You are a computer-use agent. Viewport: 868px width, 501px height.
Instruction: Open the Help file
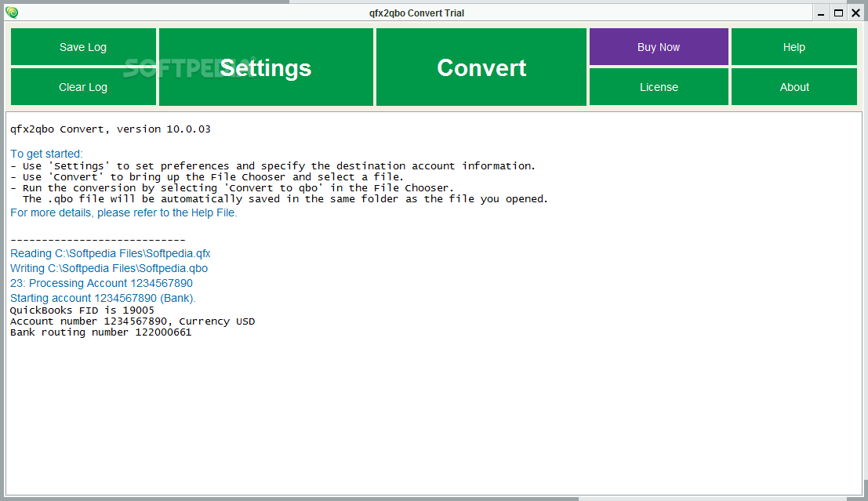(794, 47)
